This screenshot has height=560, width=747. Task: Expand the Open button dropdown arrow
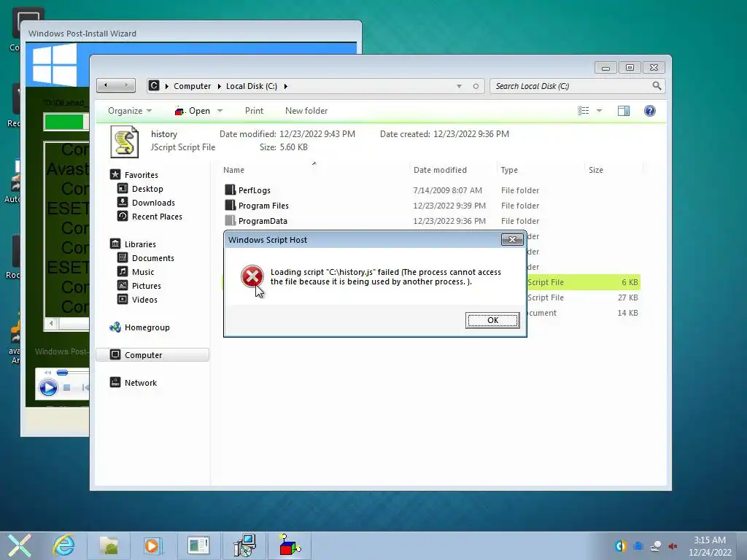pyautogui.click(x=220, y=111)
